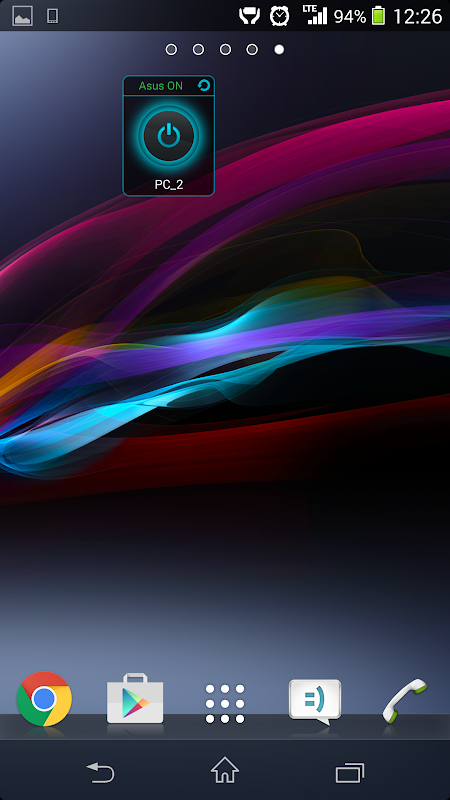This screenshot has width=450, height=800.
Task: Tap the battery status icon
Action: click(378, 16)
